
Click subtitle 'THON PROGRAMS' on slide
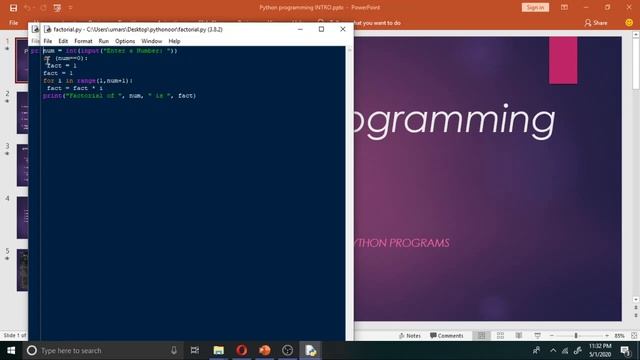(x=402, y=243)
